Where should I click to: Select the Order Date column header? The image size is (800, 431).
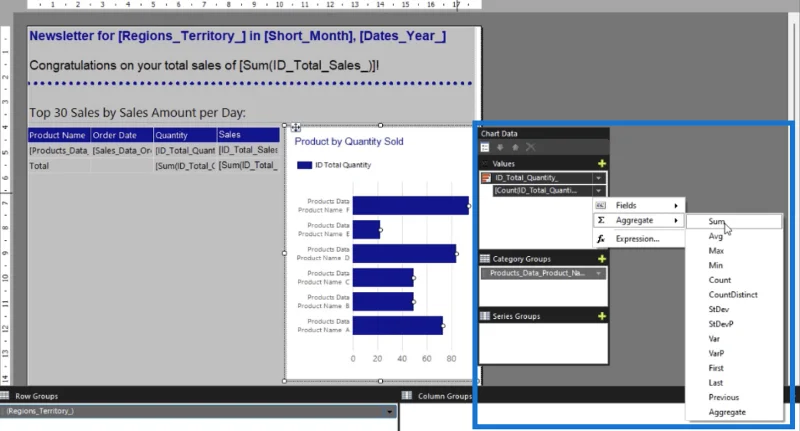point(122,135)
